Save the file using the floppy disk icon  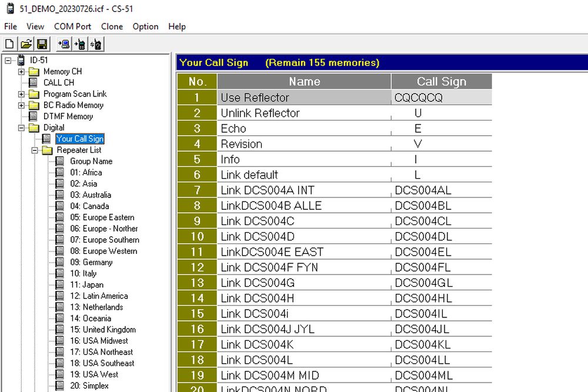point(42,44)
